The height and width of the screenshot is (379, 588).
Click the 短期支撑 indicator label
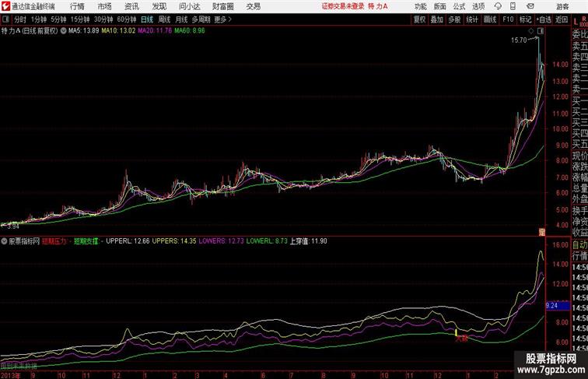pos(88,241)
